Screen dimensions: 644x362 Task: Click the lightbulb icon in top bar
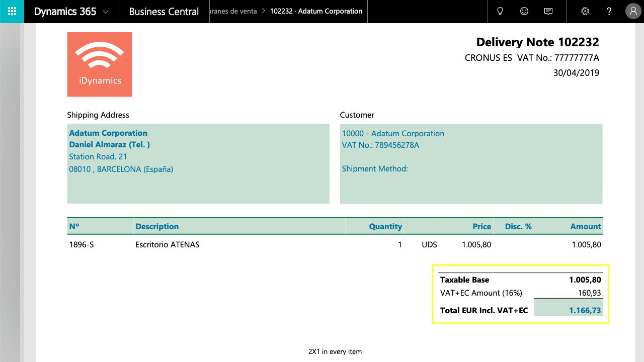pos(500,12)
